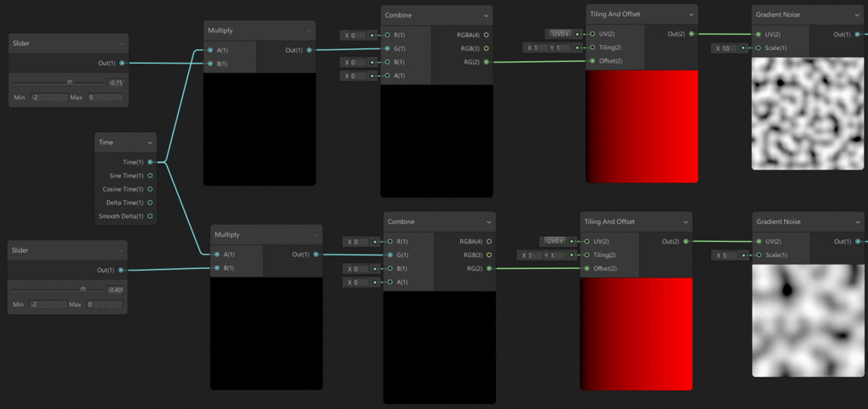Screen dimensions: 868x409
Task: Click the UV(2) port on Gradient Noise Scale 10
Action: [x=759, y=34]
